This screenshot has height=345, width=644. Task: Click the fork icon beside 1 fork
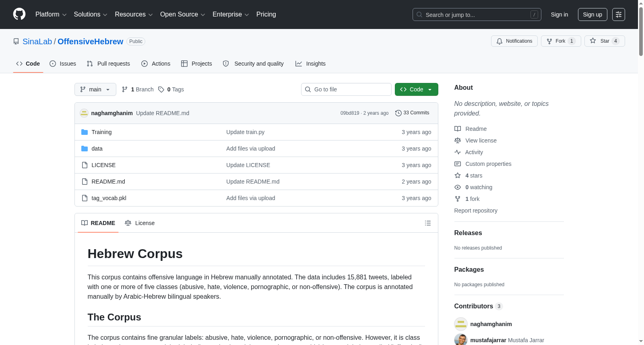(x=458, y=199)
